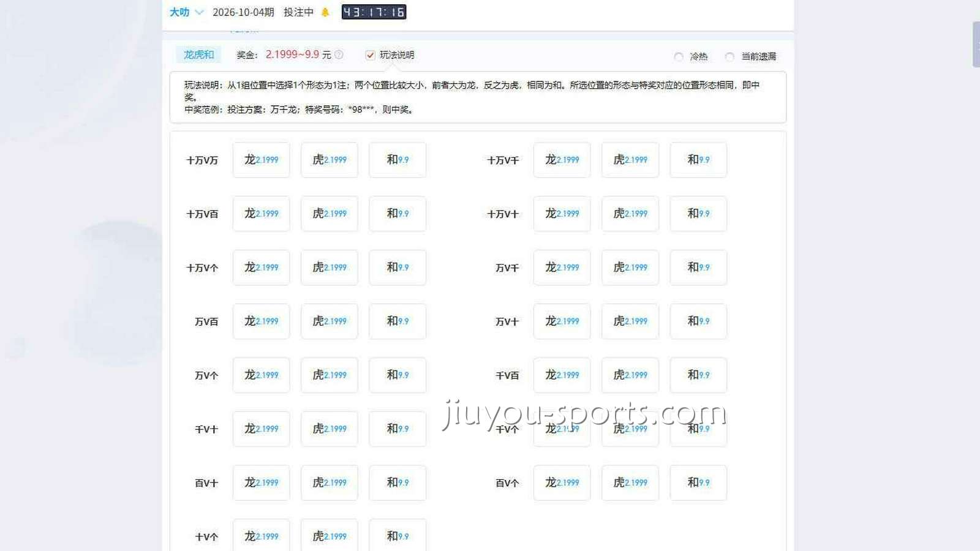Click the 2026-10-04期 issue text
The width and height of the screenshot is (980, 551).
pos(243,12)
